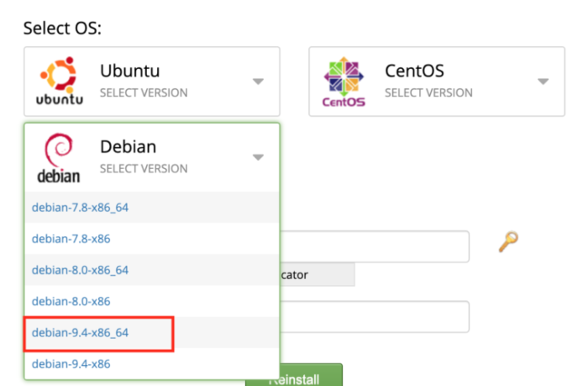Collapse the Debian version dropdown arrow
This screenshot has height=386, width=588.
[258, 157]
